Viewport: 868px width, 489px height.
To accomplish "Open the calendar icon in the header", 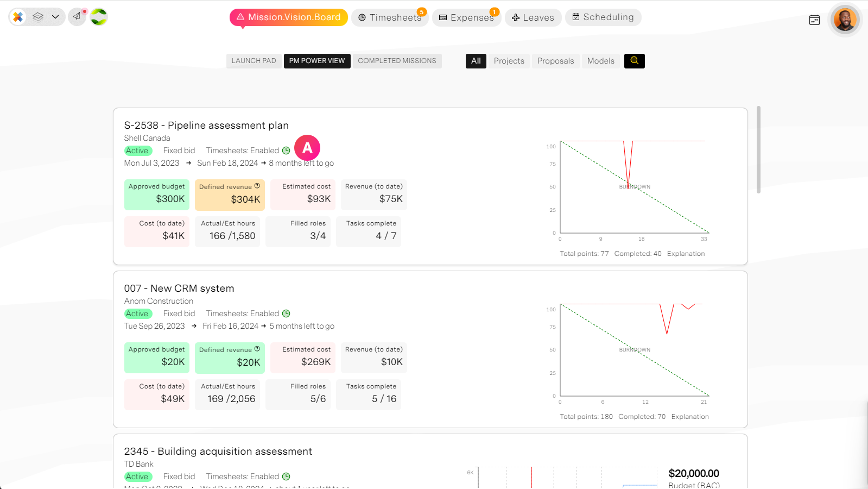I will tap(814, 20).
